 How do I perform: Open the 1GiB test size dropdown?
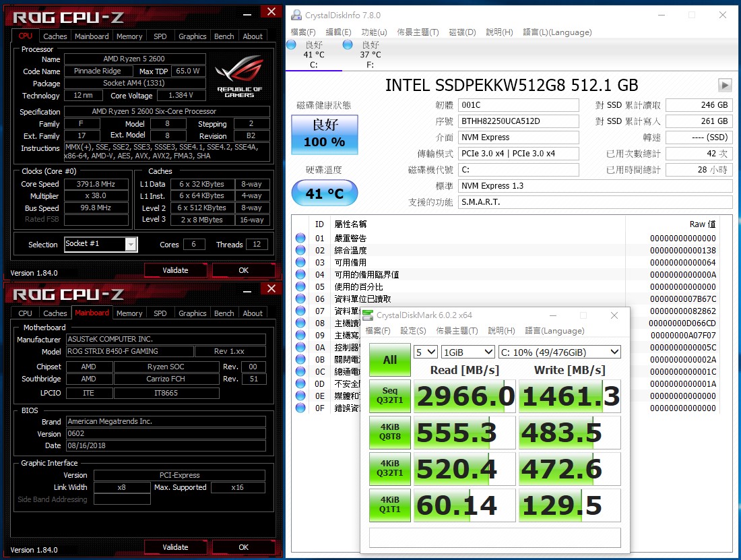pyautogui.click(x=468, y=352)
